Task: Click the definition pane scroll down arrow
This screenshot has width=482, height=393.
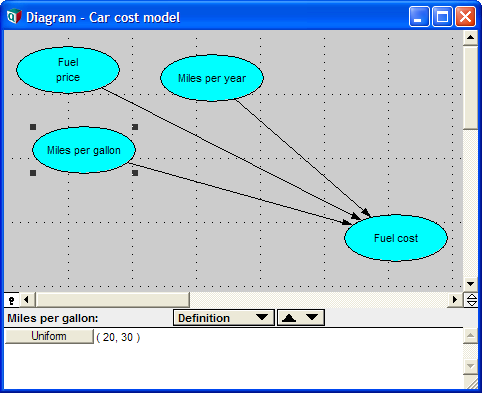Action: [x=470, y=366]
